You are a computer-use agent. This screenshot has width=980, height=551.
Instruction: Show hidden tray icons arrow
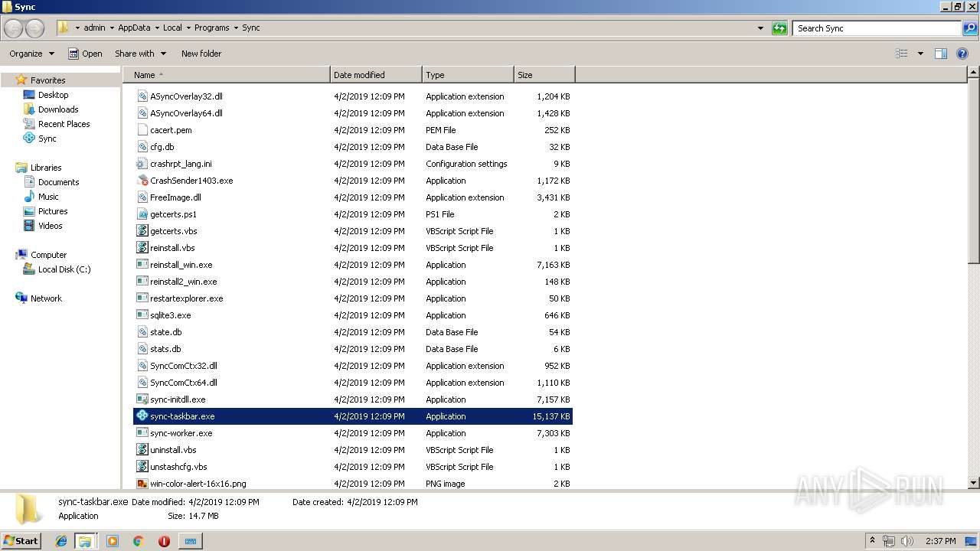point(872,541)
